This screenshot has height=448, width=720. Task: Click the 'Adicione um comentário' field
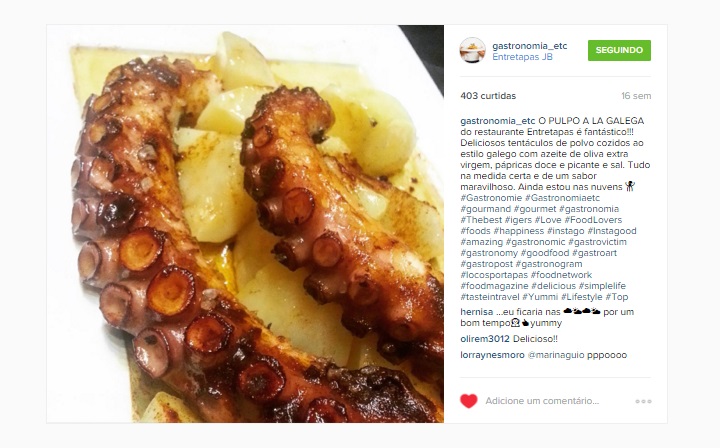tap(542, 401)
